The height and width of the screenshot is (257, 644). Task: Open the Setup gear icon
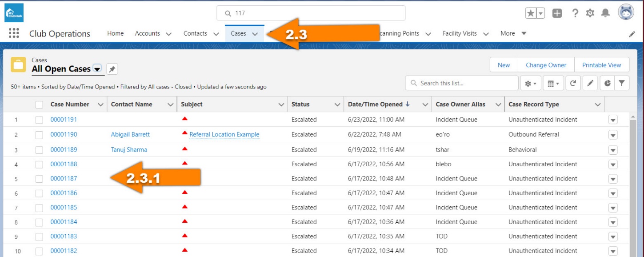point(590,13)
